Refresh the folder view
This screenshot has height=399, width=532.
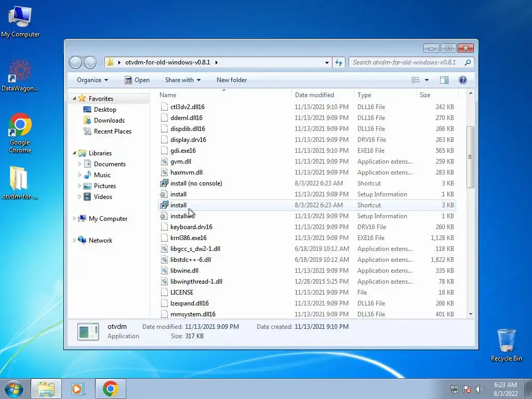(339, 62)
